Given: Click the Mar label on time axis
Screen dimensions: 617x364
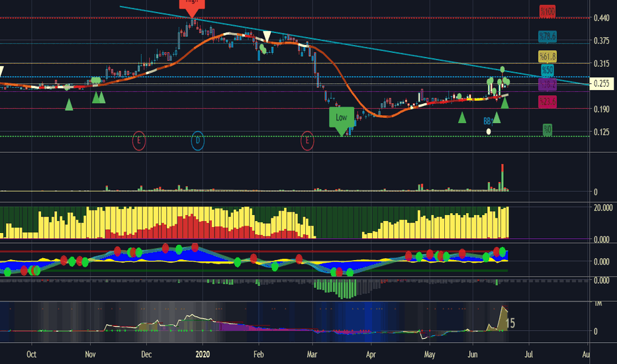Looking at the screenshot, I should pos(312,354).
